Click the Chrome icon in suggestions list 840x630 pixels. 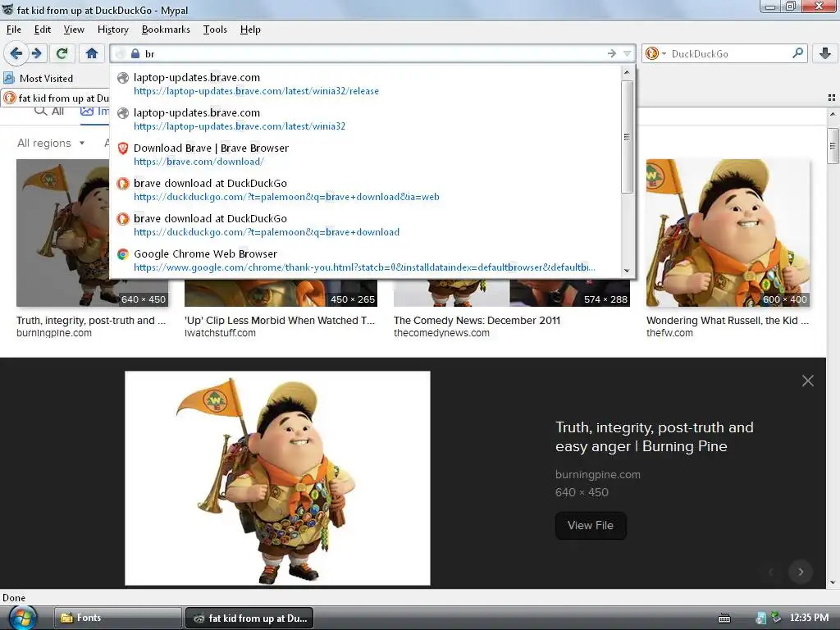(x=123, y=254)
